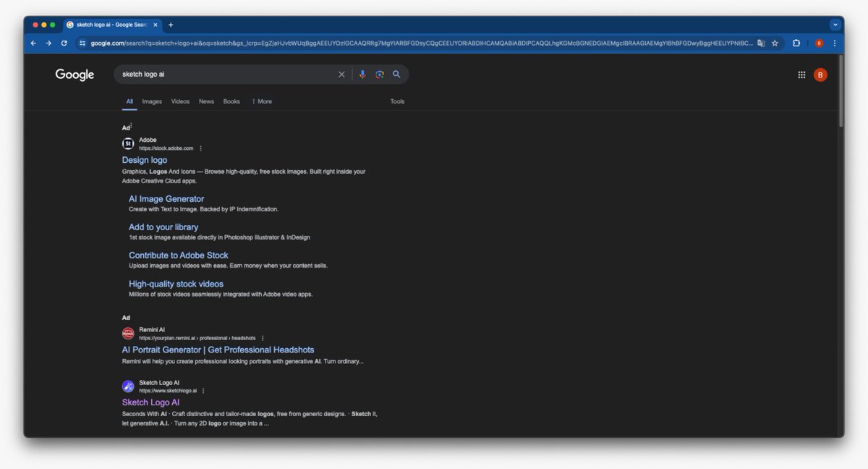
Task: Click the Remini AI favicon
Action: coord(128,334)
